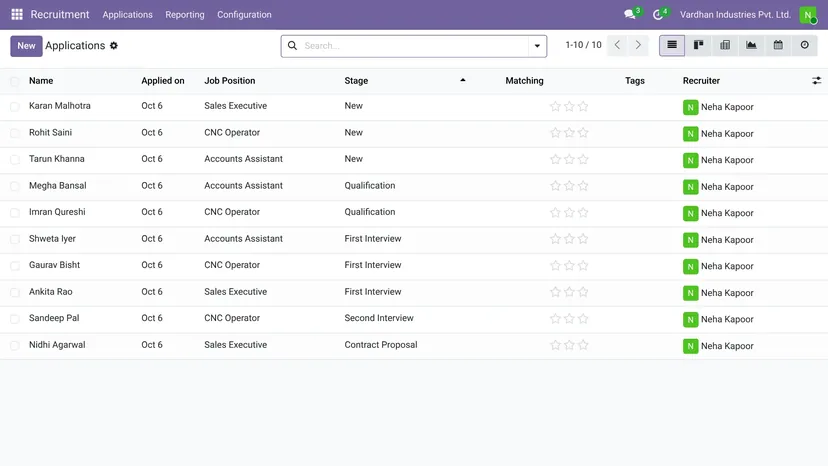
Task: Open Ankita Rao application record
Action: click(51, 292)
